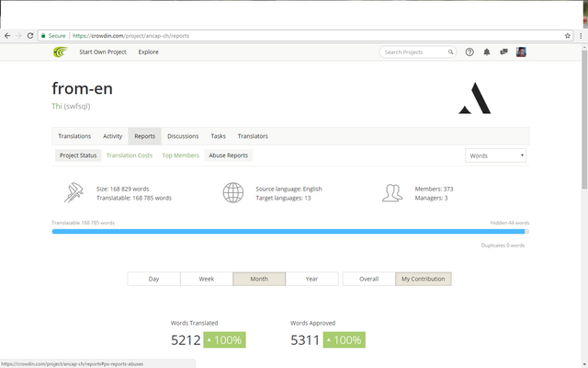
Task: Select the Year period toggle
Action: tap(311, 279)
